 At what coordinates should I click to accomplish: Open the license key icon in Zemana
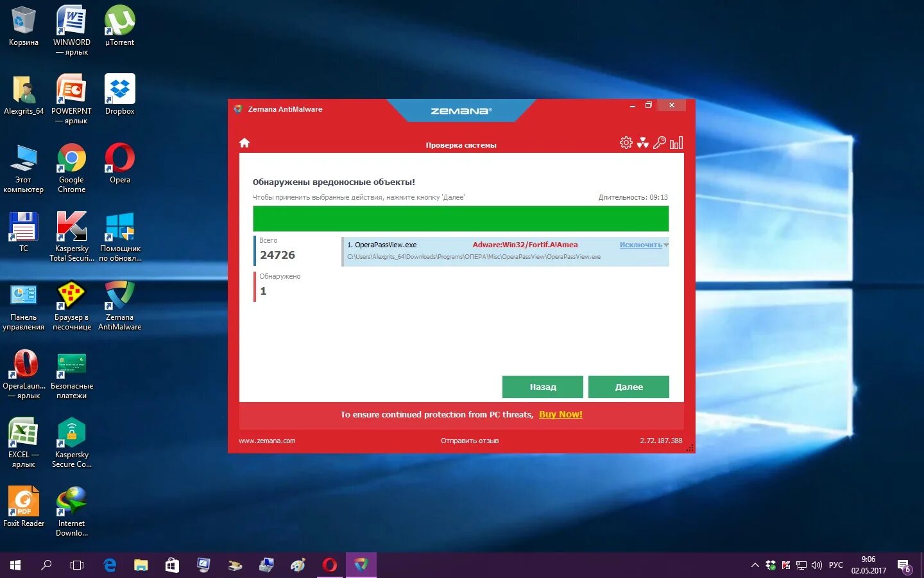tap(659, 143)
